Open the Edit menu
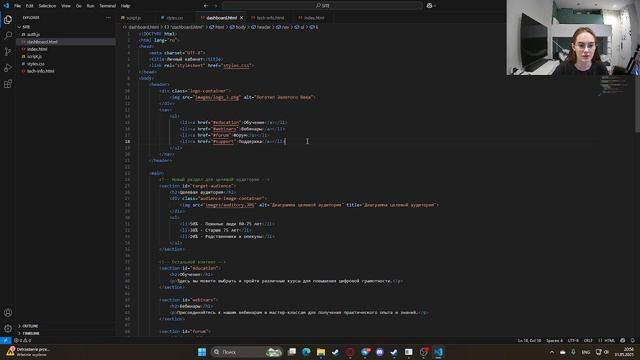This screenshot has height=360, width=640. coord(29,6)
